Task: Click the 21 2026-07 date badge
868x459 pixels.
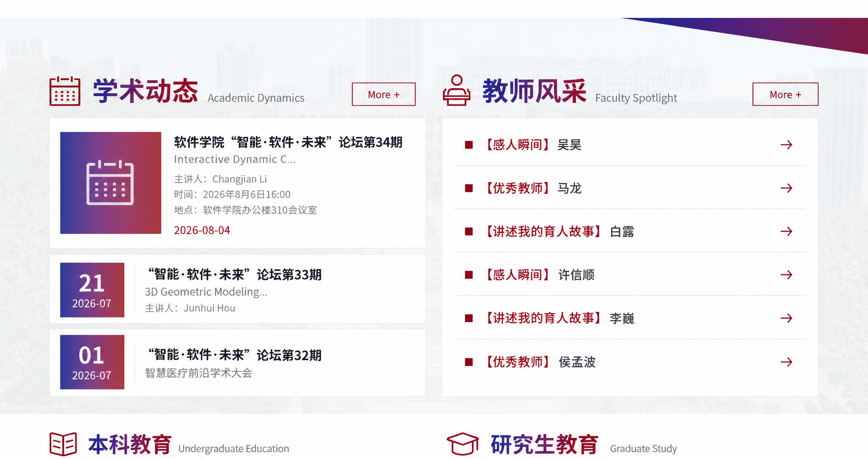Action: click(92, 290)
